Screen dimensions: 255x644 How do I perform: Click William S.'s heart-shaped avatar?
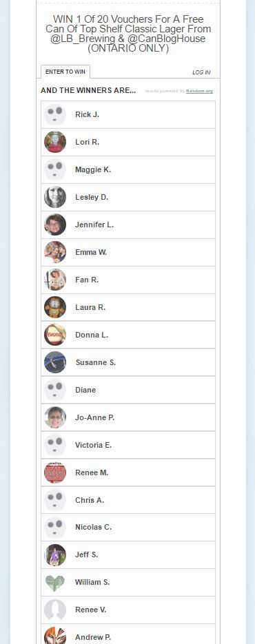(55, 583)
